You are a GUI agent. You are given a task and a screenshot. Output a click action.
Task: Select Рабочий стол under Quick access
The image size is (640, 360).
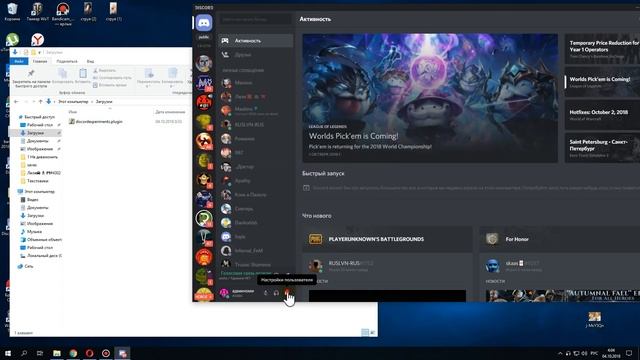point(40,125)
